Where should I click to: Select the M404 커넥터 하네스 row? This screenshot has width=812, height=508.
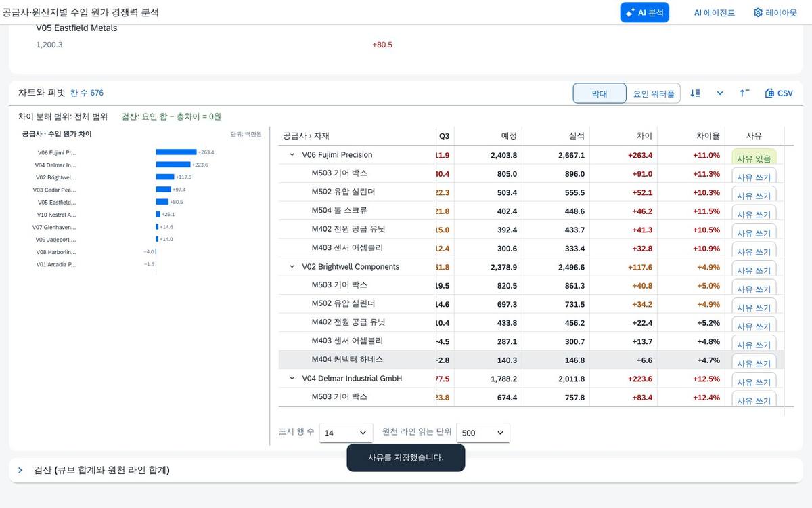(x=531, y=360)
